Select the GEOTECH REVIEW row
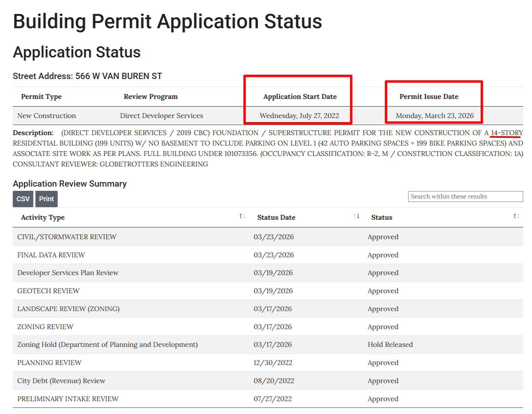Image resolution: width=532 pixels, height=414 pixels. click(48, 291)
